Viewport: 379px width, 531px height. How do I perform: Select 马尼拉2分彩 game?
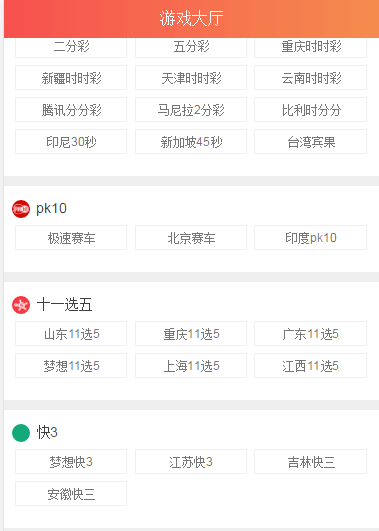click(x=191, y=110)
